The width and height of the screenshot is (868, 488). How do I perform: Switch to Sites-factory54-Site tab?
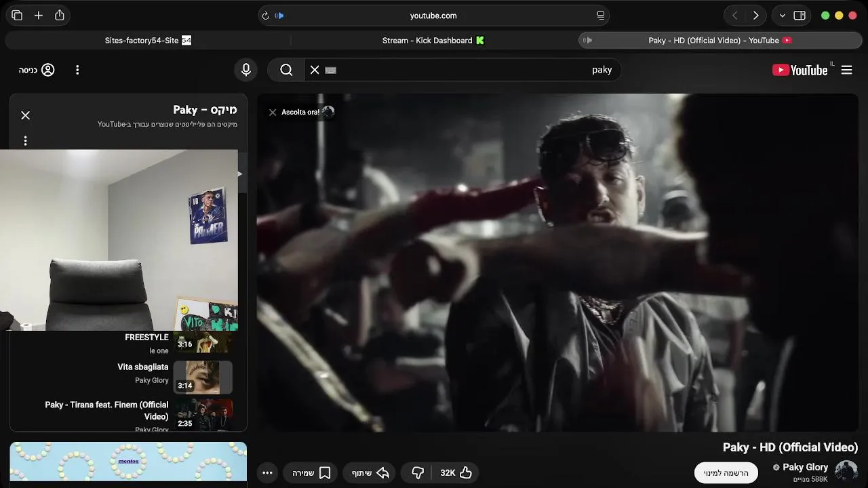(148, 41)
